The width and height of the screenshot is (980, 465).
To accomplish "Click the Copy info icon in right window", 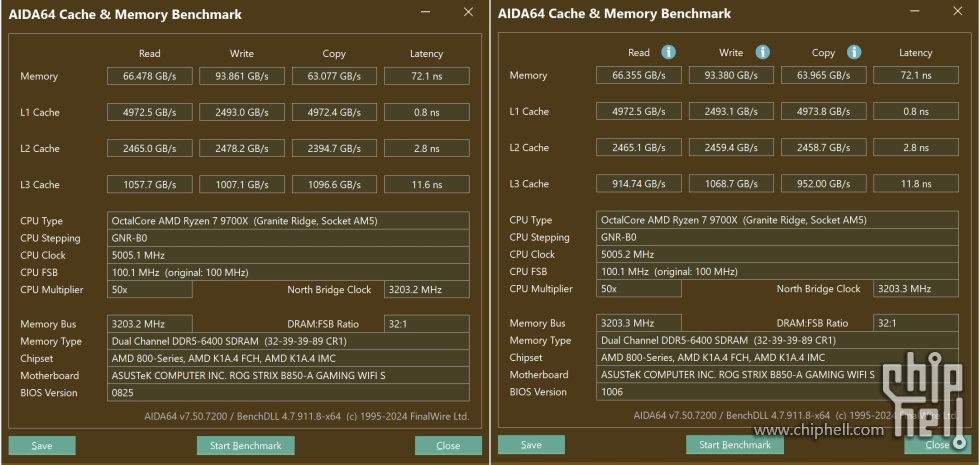I will 854,52.
